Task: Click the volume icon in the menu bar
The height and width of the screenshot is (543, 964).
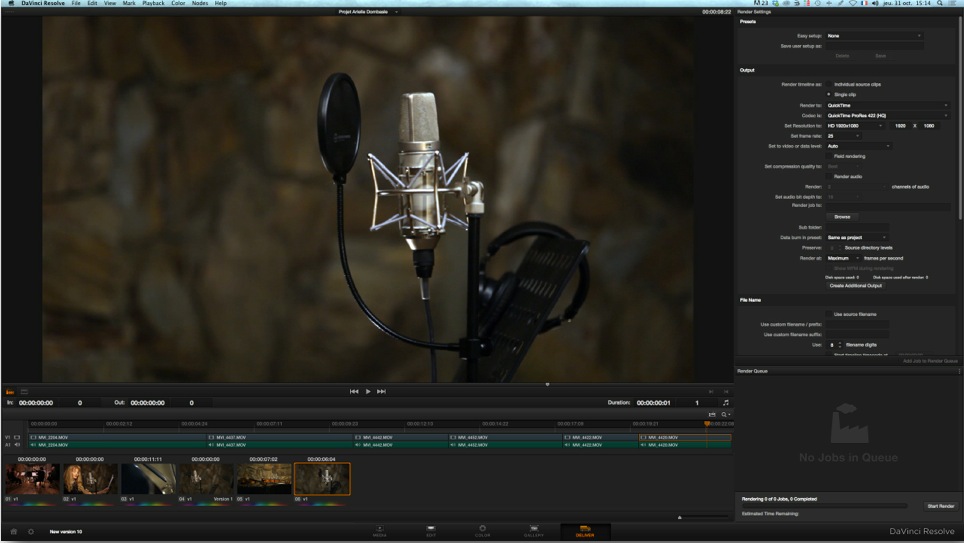Action: 875,3
